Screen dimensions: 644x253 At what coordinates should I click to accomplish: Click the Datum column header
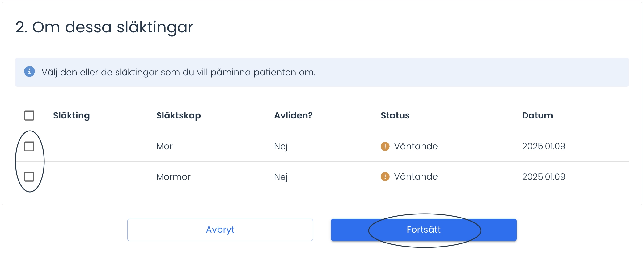537,115
